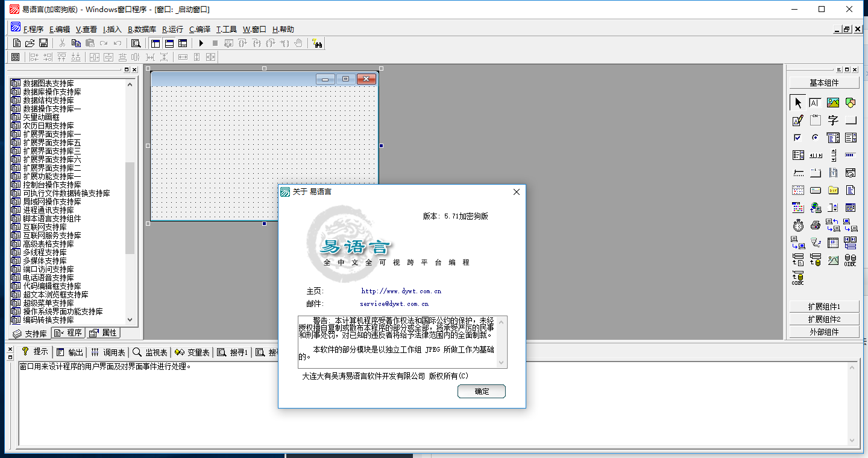Select the label 字 component icon
The height and width of the screenshot is (458, 868).
click(x=833, y=120)
